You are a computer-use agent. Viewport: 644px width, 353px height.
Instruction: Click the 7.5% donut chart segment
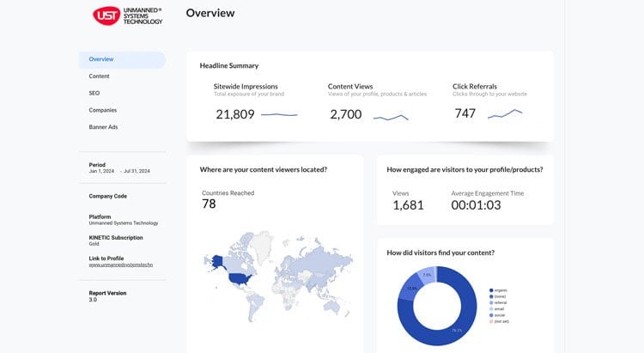pyautogui.click(x=427, y=275)
